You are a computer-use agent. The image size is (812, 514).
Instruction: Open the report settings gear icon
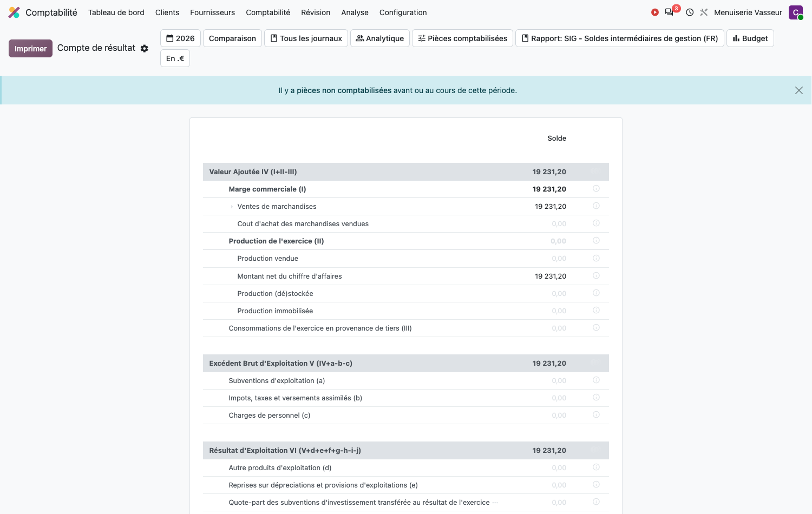pos(145,48)
